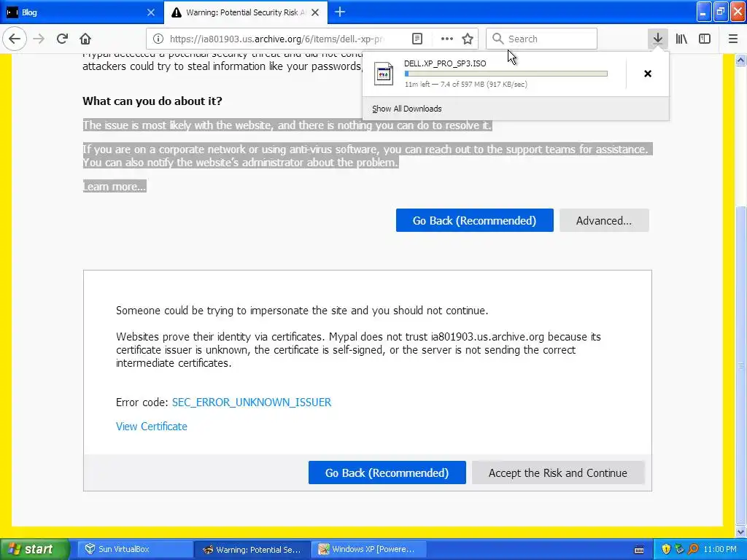Click the DELL.XP_PRO_SP3.ISO file icon
This screenshot has height=560, width=747.
384,74
